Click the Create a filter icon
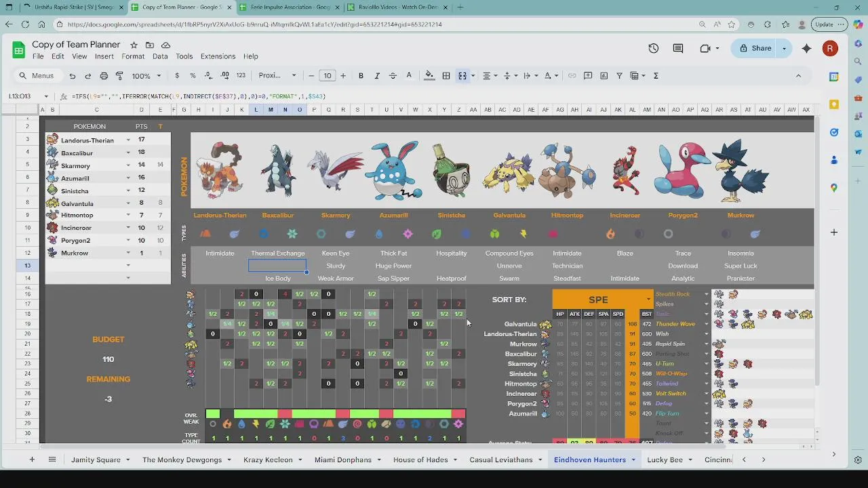The image size is (868, 488). tap(619, 76)
